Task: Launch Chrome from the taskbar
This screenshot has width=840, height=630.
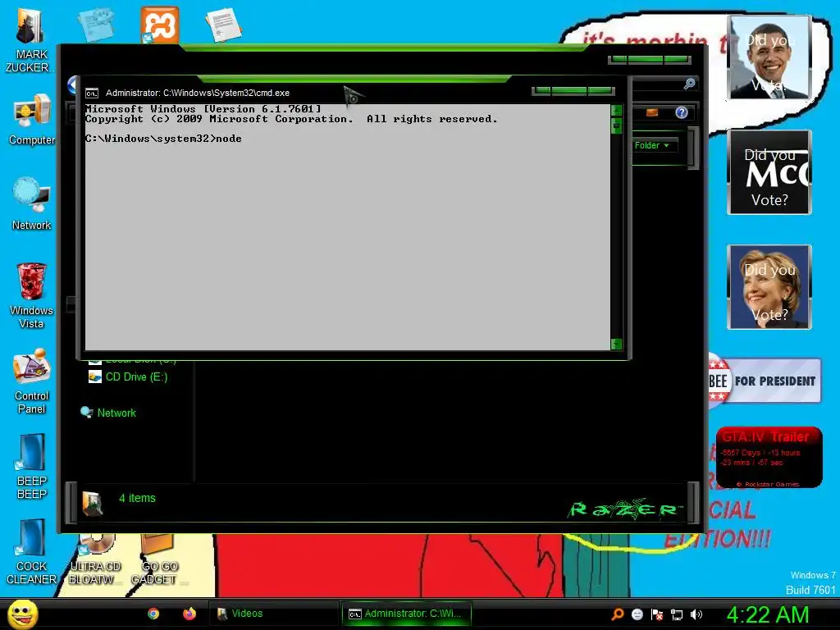Action: [153, 614]
